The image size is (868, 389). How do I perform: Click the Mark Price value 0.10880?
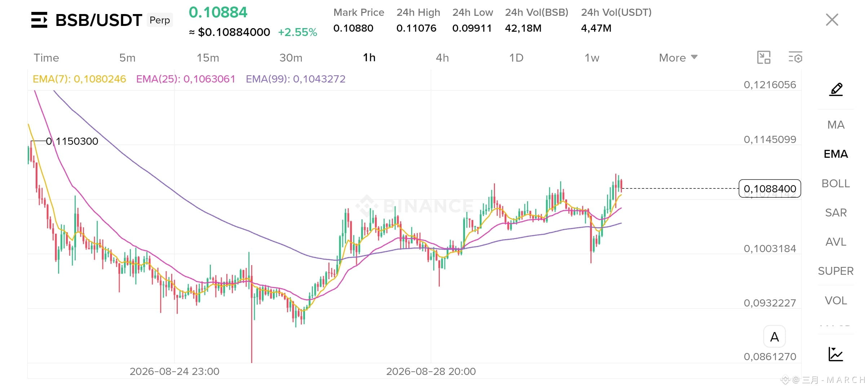tap(353, 28)
